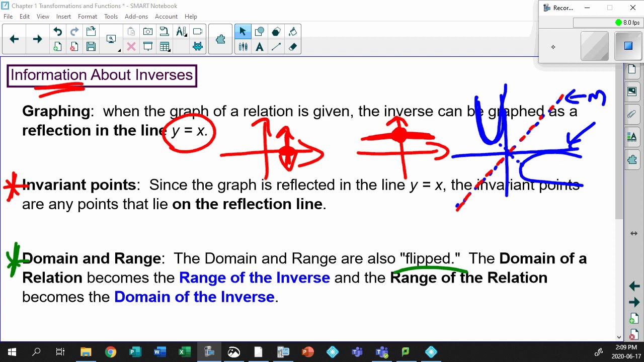Go to next page with the sidebar's right arrow

[x=634, y=303]
